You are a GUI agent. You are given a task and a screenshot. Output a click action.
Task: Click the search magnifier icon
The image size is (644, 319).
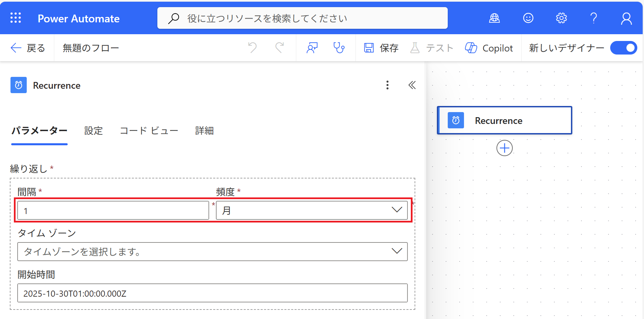point(174,18)
